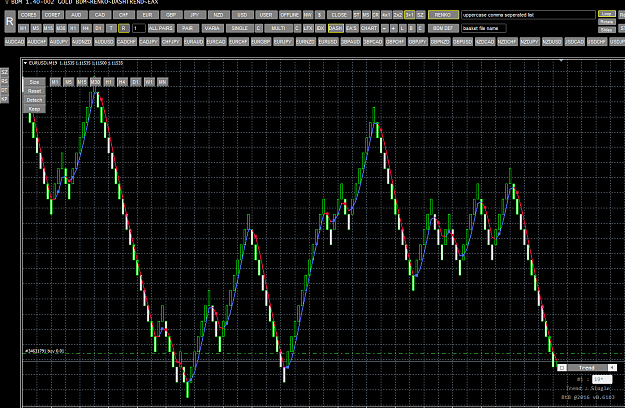Open the CHART view

point(369,28)
